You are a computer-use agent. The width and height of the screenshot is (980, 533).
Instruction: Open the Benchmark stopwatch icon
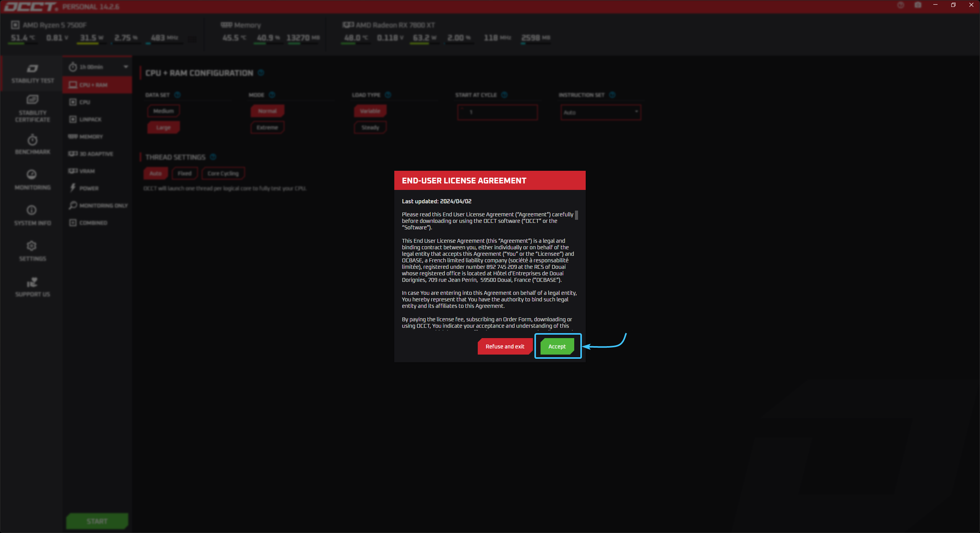[x=32, y=140]
